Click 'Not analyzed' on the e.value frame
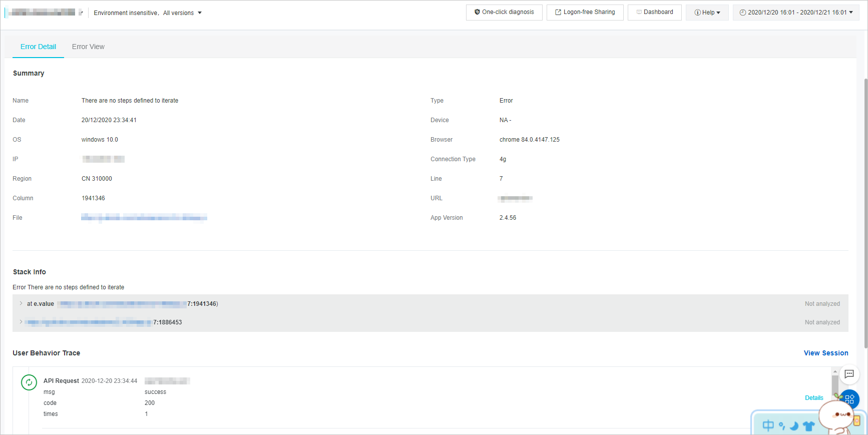This screenshot has width=868, height=435. (822, 304)
